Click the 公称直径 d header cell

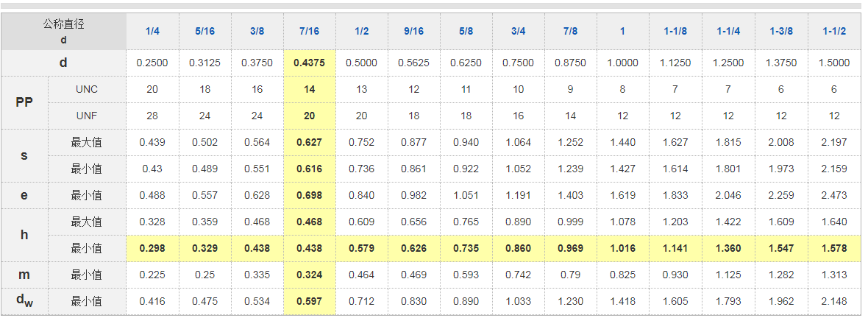click(63, 32)
